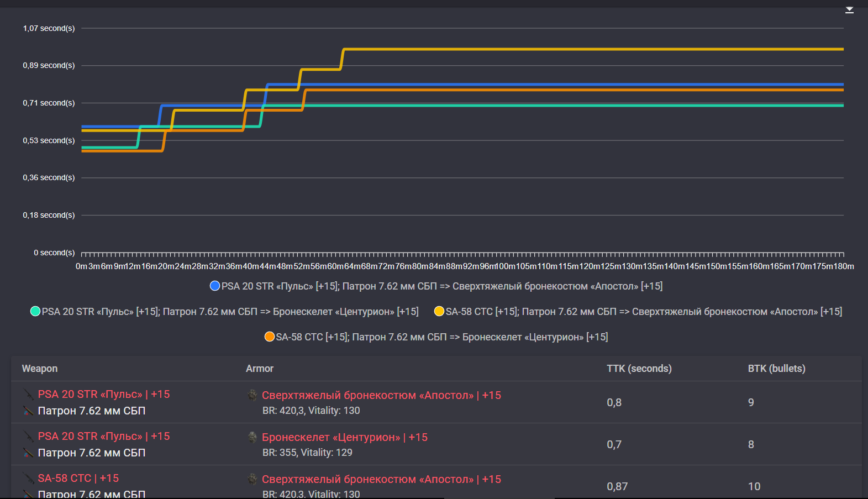Click the SA-58 СТС +15 weapon link
This screenshot has height=499, width=868.
tap(78, 479)
